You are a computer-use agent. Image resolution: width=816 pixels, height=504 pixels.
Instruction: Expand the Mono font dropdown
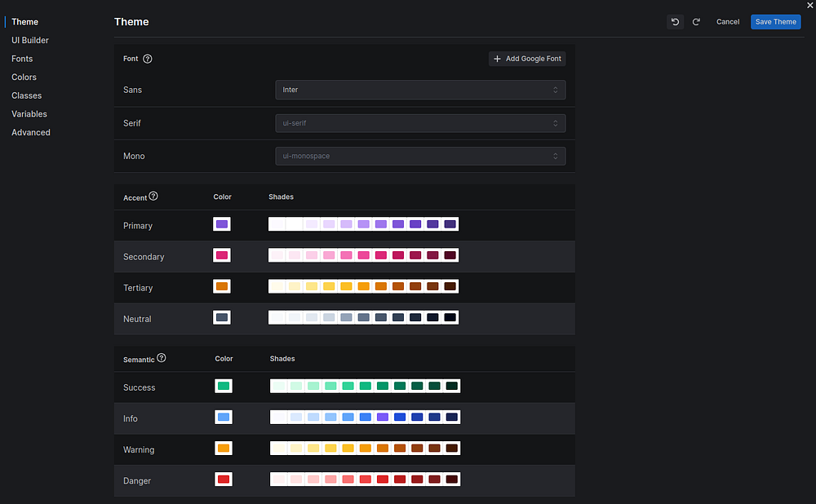pos(420,156)
